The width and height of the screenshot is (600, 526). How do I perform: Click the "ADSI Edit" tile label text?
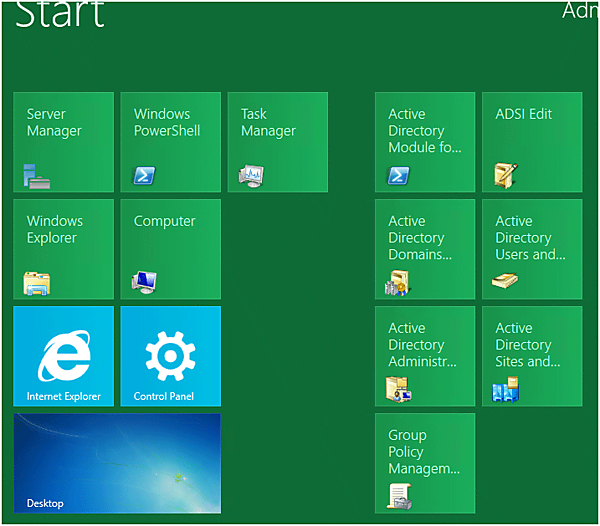(x=523, y=114)
